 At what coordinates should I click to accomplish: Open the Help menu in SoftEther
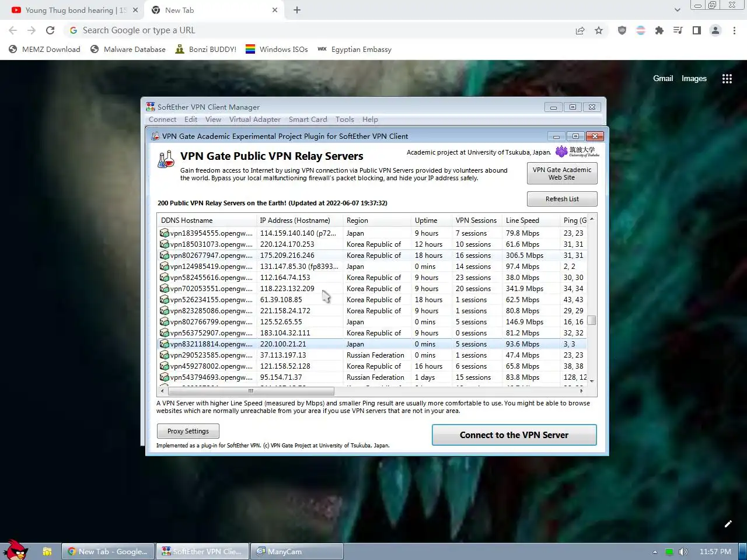pyautogui.click(x=370, y=120)
